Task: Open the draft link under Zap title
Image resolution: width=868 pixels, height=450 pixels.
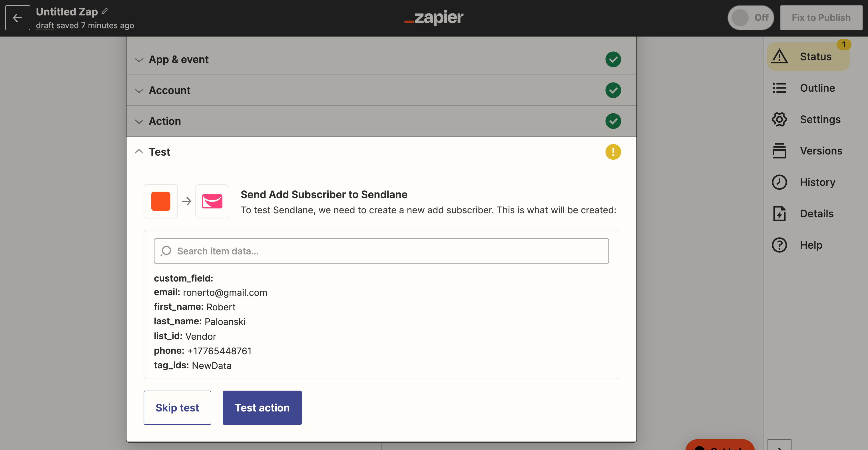Action: (45, 25)
